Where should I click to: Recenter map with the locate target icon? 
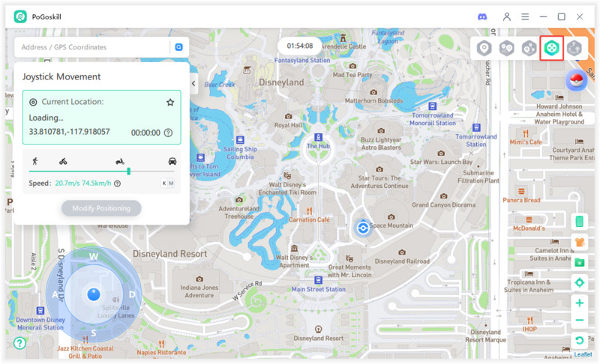click(579, 283)
